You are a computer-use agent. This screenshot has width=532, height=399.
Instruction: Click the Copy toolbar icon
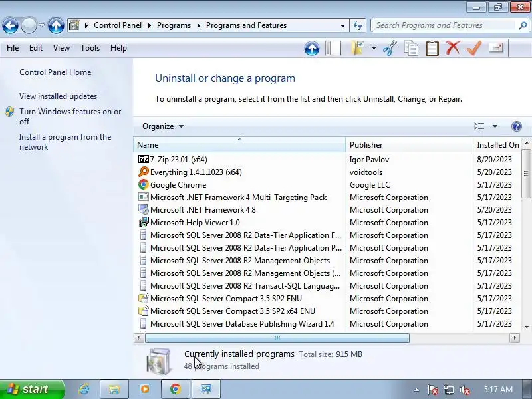pyautogui.click(x=411, y=48)
